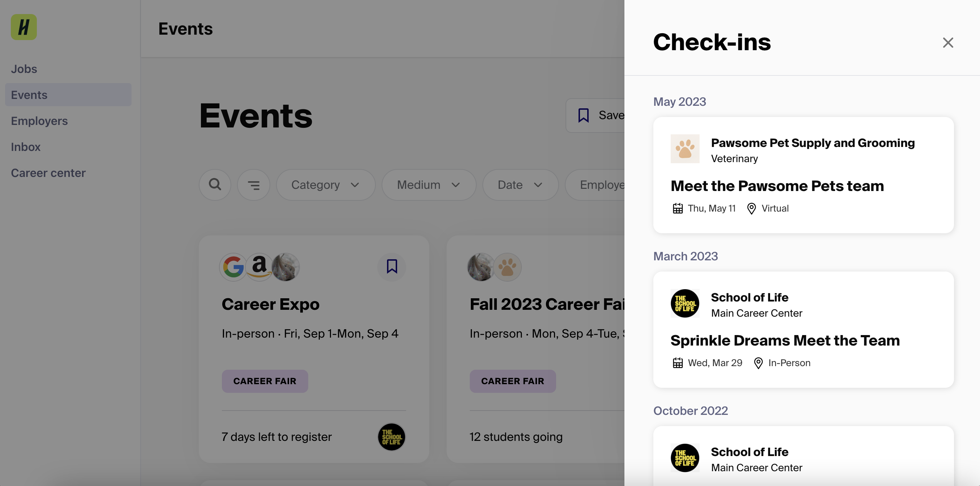The image size is (980, 486).
Task: Open the all filters icon button
Action: click(254, 185)
